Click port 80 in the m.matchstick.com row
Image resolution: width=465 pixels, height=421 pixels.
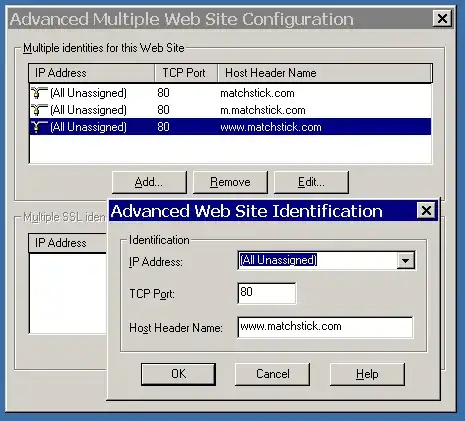pos(163,110)
